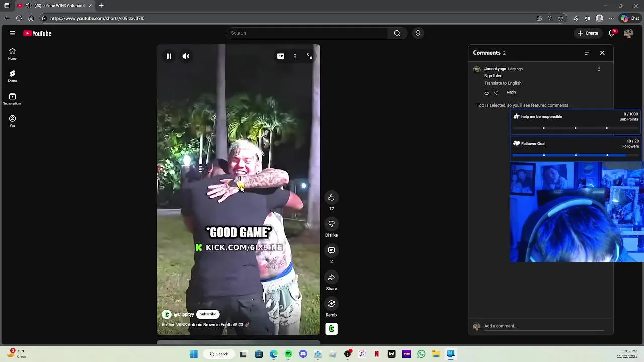Open File Explorer from the taskbar
644x362 pixels.
tap(436, 354)
